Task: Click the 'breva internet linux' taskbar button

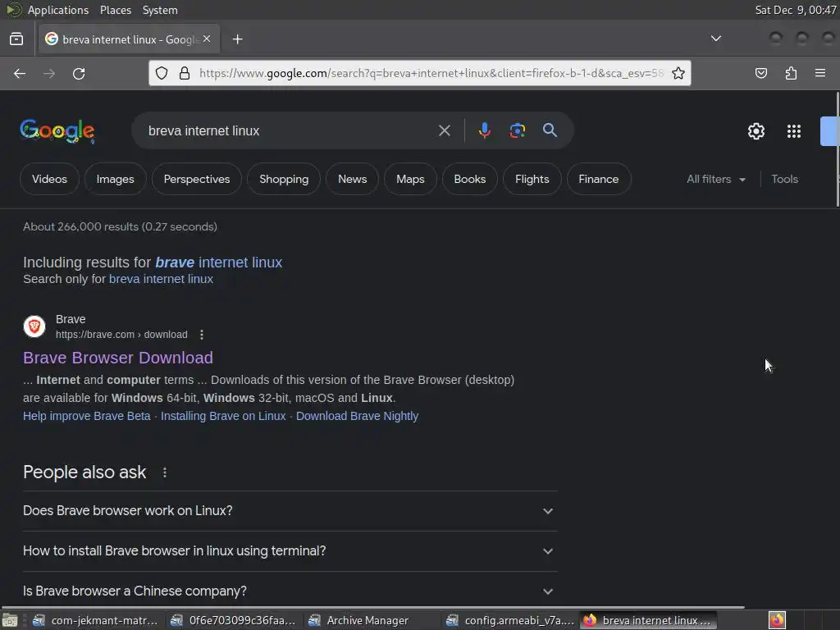Action: coord(649,620)
